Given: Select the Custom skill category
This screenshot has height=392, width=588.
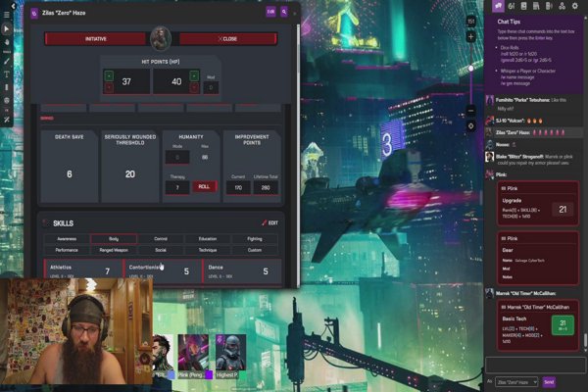Looking at the screenshot, I should [255, 250].
